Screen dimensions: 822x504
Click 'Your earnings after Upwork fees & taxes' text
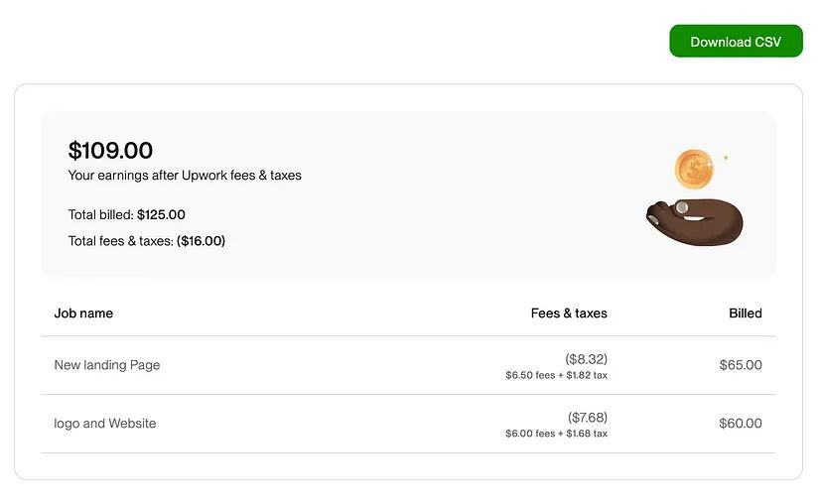185,175
